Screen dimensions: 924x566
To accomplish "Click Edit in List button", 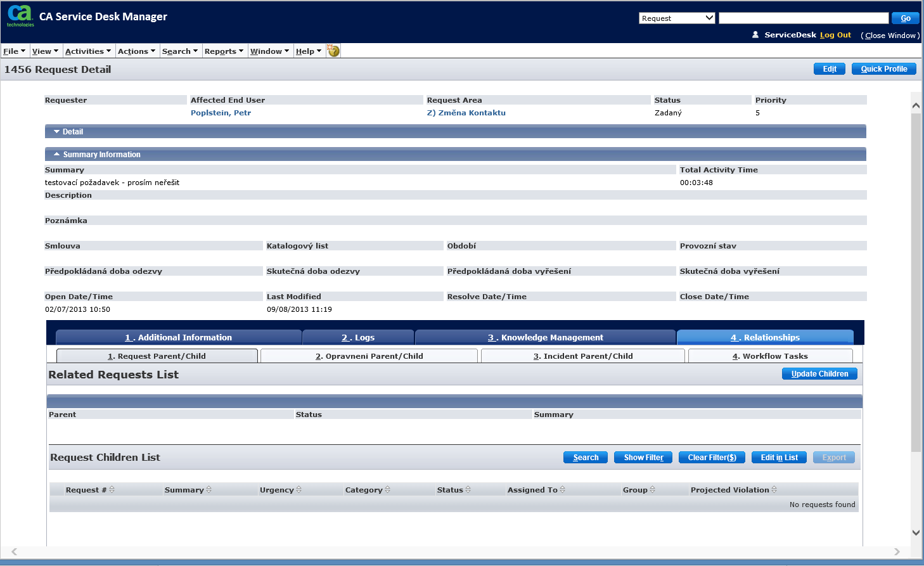I will [x=779, y=458].
